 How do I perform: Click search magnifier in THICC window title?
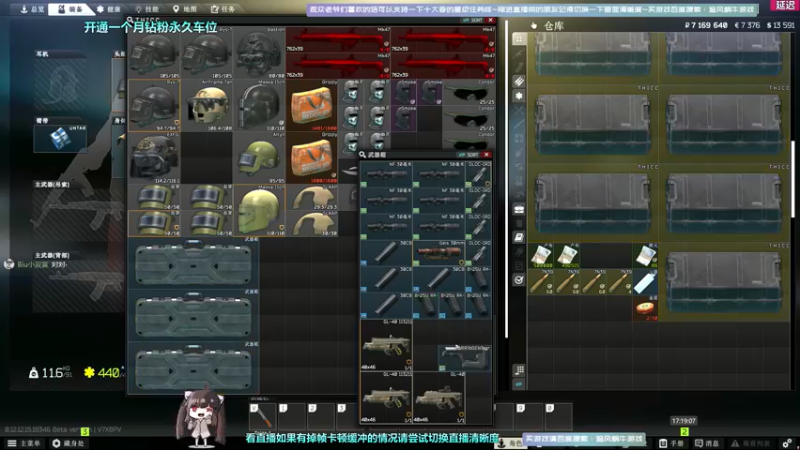pos(130,20)
